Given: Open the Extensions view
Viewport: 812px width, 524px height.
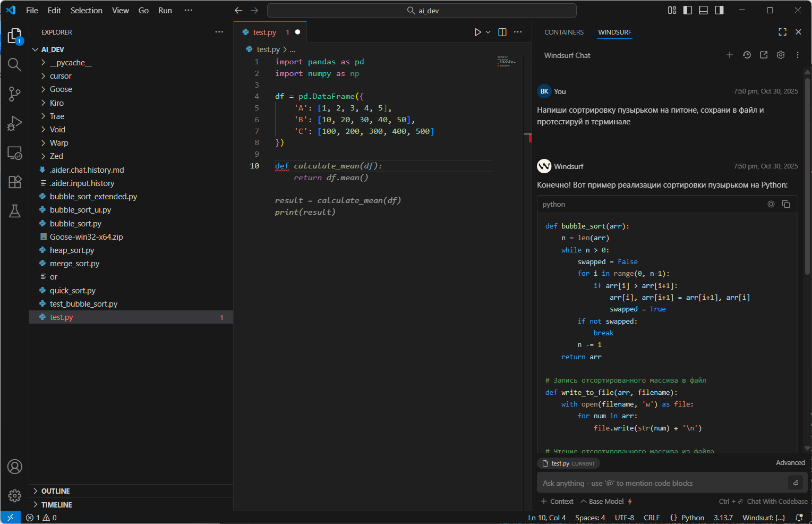Looking at the screenshot, I should click(14, 182).
